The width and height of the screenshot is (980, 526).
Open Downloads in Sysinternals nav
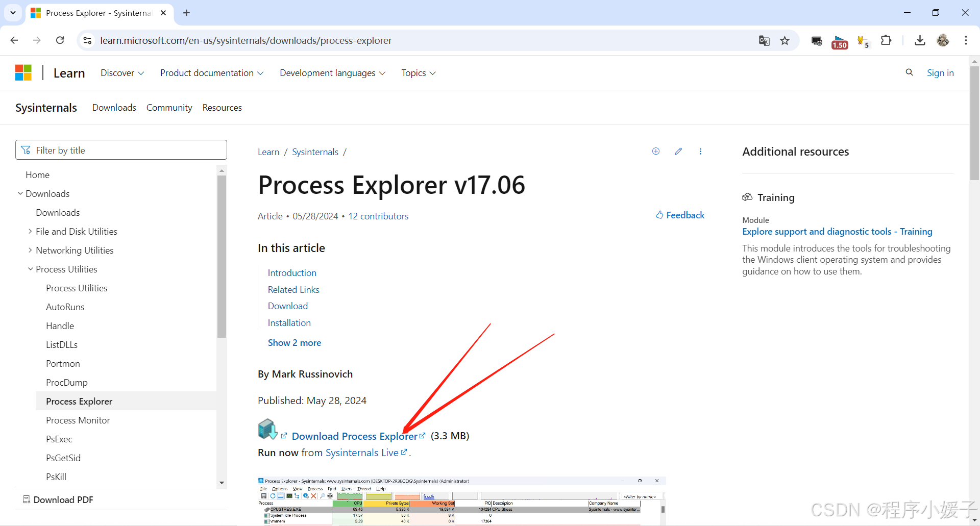point(114,108)
